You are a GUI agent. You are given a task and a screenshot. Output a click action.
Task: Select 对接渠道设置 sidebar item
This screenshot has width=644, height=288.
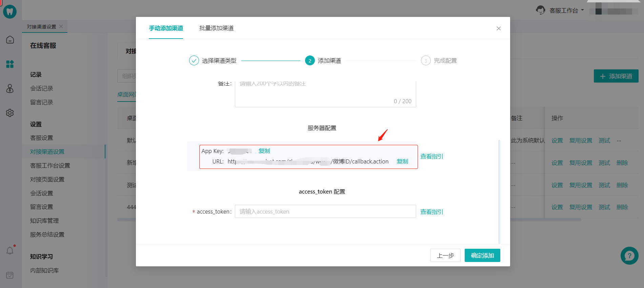point(47,152)
